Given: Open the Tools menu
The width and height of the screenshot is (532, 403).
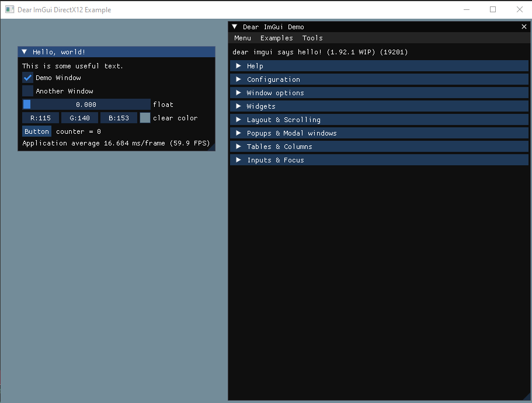Looking at the screenshot, I should click(x=312, y=38).
